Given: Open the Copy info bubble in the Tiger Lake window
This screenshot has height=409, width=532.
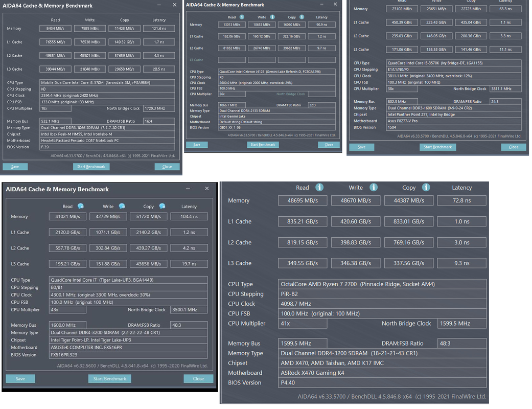Looking at the screenshot, I should [x=162, y=206].
